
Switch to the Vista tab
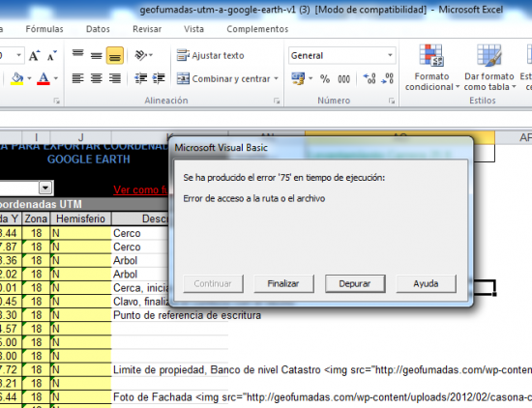193,29
